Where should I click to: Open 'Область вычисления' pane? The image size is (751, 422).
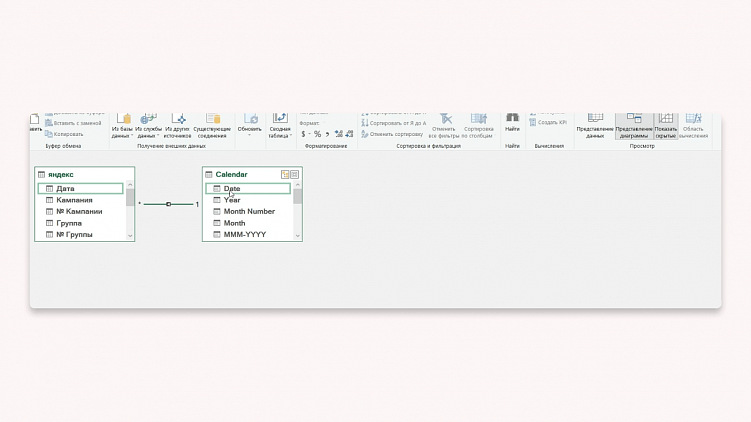tap(693, 124)
